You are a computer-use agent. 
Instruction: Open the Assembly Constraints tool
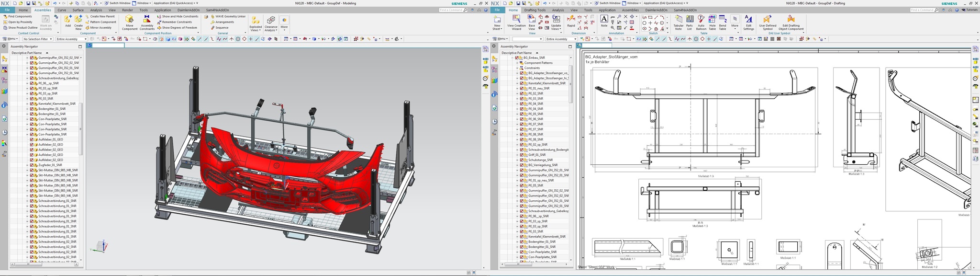(x=147, y=20)
